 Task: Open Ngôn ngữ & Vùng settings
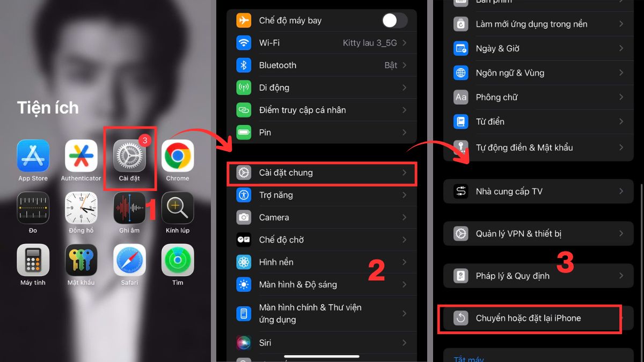point(538,72)
